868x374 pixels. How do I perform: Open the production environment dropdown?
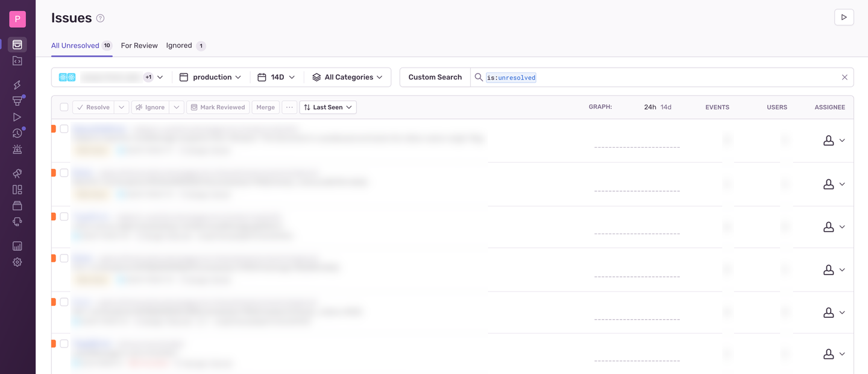[x=210, y=77]
